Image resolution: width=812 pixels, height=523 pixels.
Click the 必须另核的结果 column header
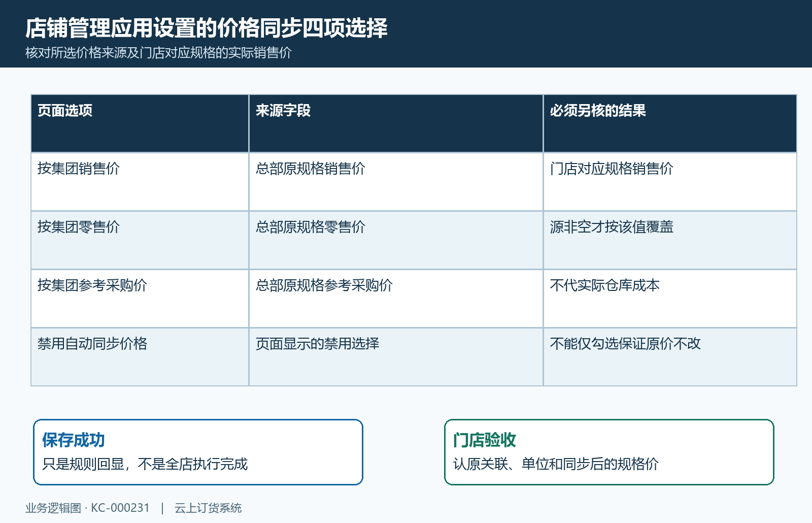[x=670, y=123]
